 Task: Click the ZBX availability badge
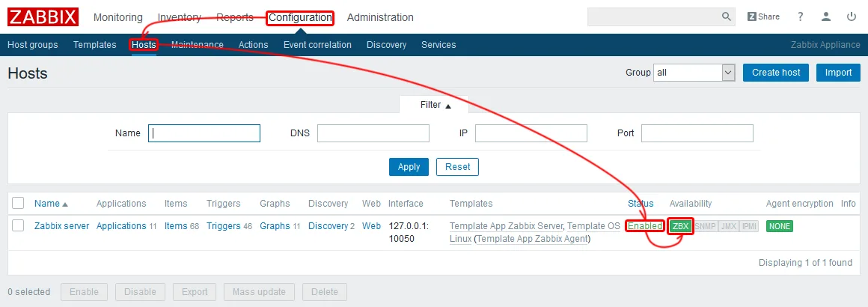tap(680, 226)
